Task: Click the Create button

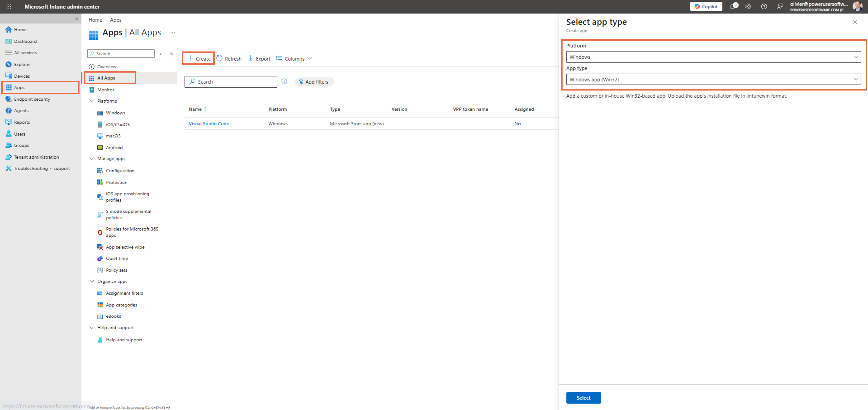Action: [x=199, y=59]
